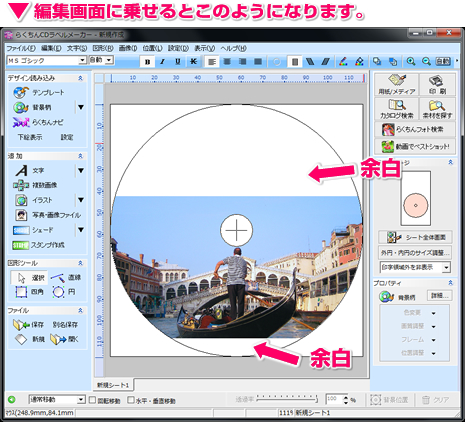465x422 pixels.
Task: Click 素材を探す to find materials
Action: pos(437,109)
